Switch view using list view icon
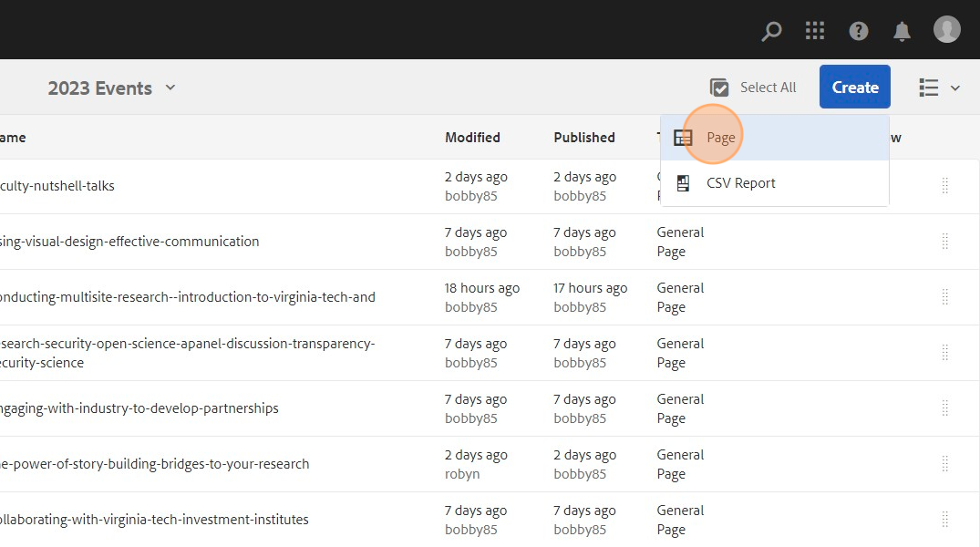 coord(929,88)
